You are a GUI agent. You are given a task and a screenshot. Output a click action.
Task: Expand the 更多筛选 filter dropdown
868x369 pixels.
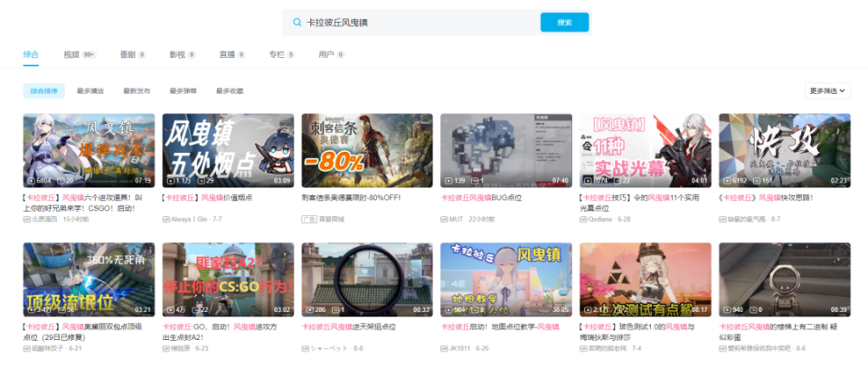tap(827, 90)
